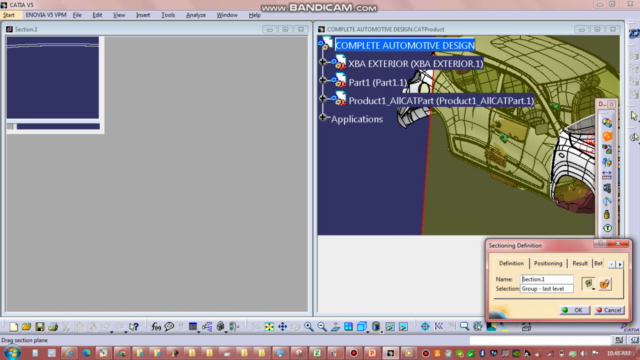640x360 pixels.
Task: Open the File menu
Action: pos(77,15)
